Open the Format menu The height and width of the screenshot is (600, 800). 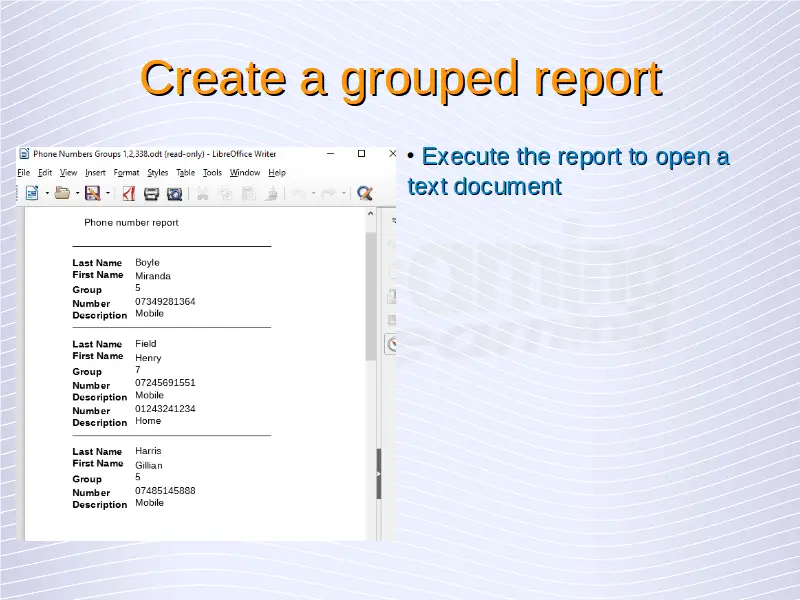126,172
